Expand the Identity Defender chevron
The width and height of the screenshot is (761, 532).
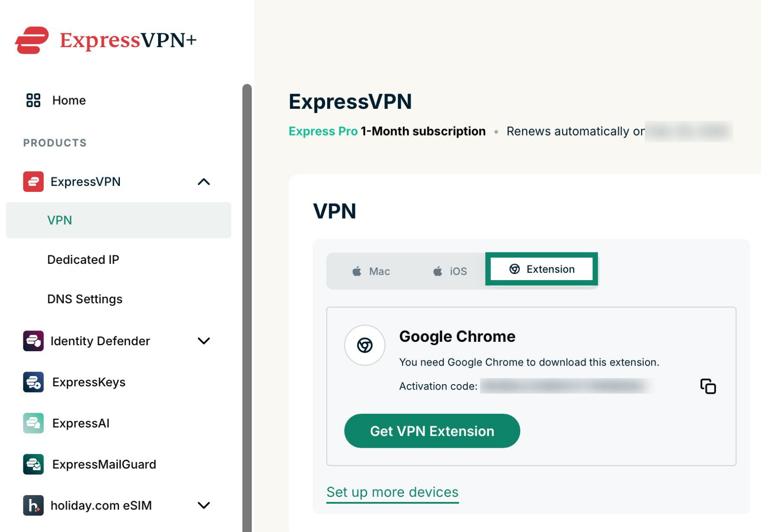[x=204, y=341]
